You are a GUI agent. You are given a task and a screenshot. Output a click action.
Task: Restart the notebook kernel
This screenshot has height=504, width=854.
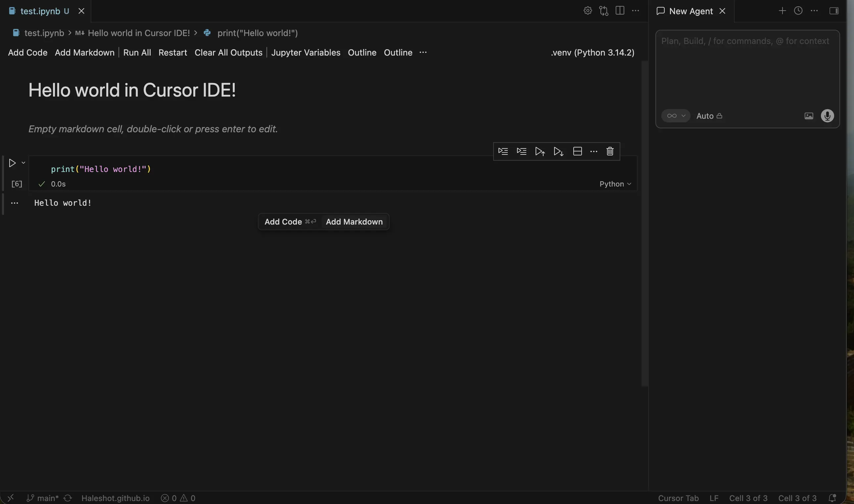click(173, 53)
